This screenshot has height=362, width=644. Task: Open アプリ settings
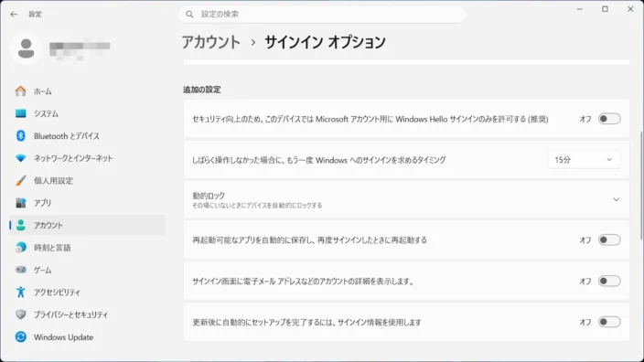(x=87, y=203)
